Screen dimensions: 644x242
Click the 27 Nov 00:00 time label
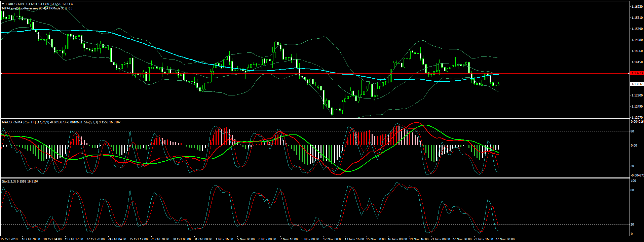click(x=505, y=239)
